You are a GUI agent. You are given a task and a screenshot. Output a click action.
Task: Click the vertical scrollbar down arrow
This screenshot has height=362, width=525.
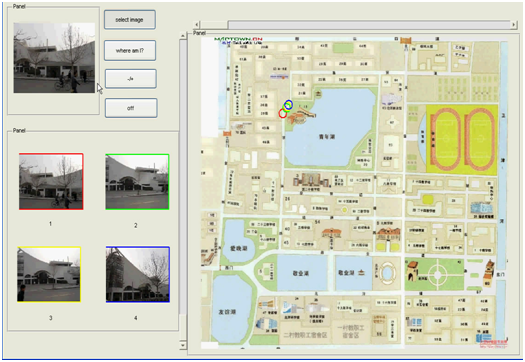click(x=183, y=345)
